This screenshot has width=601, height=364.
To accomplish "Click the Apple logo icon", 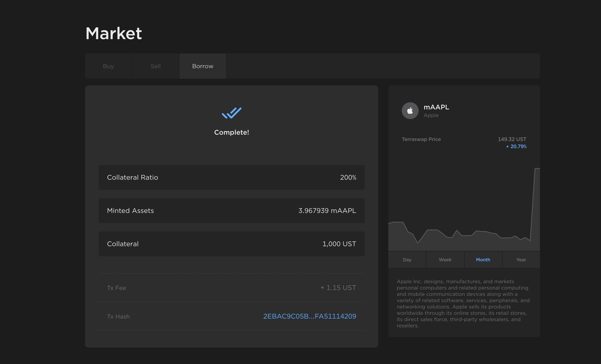I will [x=410, y=111].
